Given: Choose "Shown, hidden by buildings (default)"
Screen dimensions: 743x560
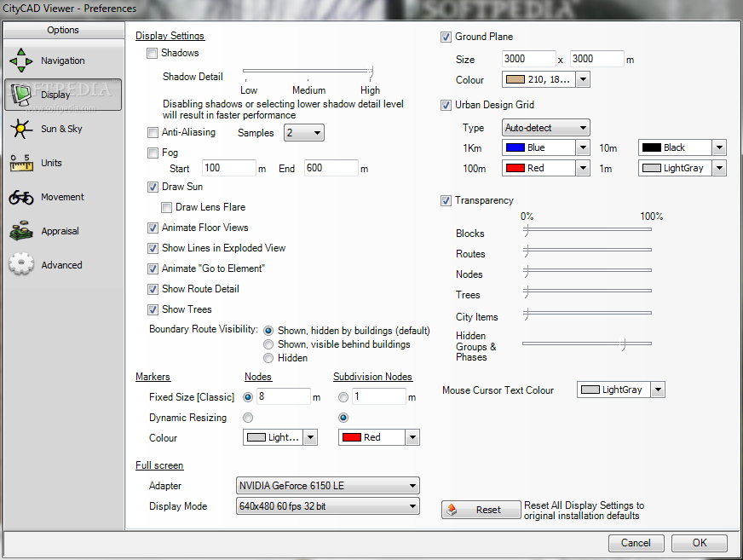Looking at the screenshot, I should click(x=268, y=331).
